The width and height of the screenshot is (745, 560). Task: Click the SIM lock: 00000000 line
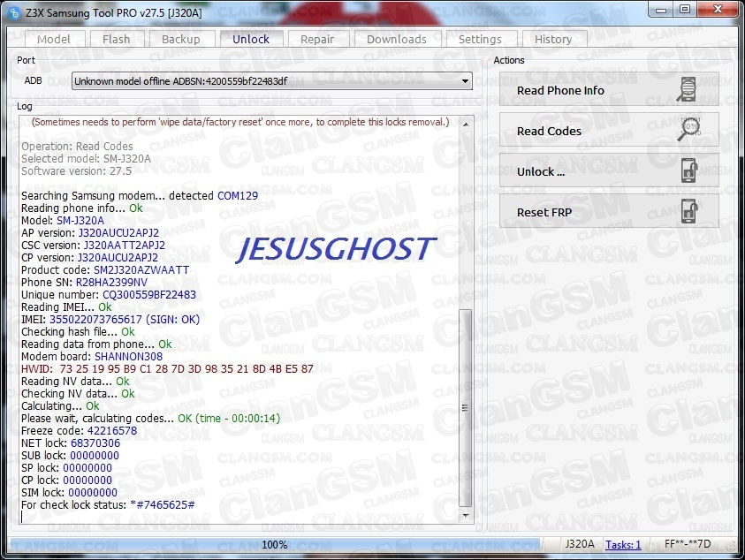pyautogui.click(x=69, y=493)
